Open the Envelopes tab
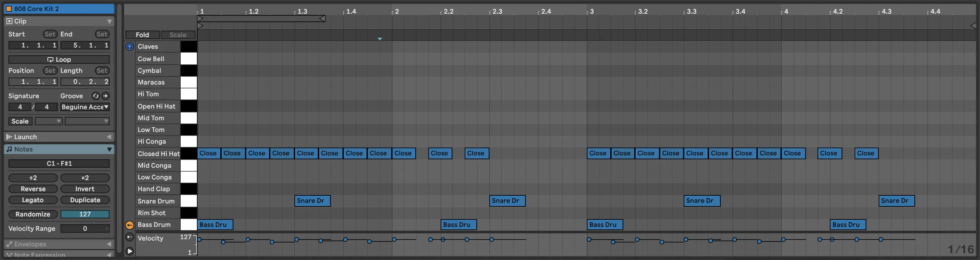The image size is (980, 260). tap(30, 244)
